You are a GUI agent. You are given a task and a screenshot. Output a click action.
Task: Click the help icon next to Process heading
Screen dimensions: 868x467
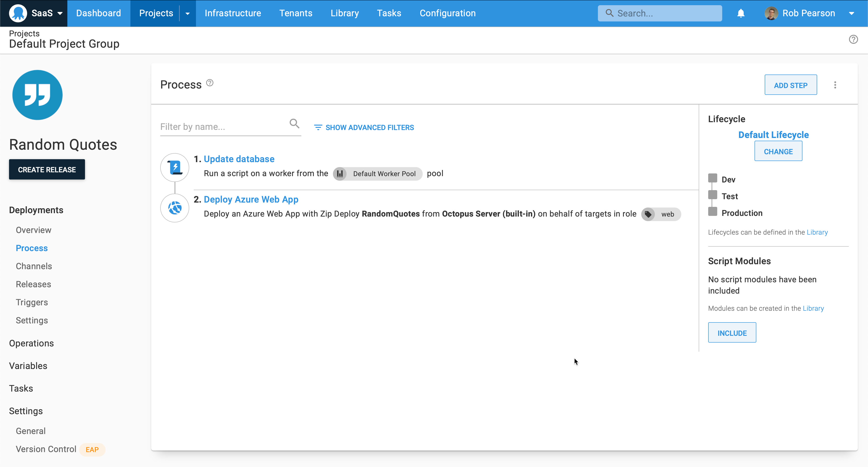click(209, 83)
